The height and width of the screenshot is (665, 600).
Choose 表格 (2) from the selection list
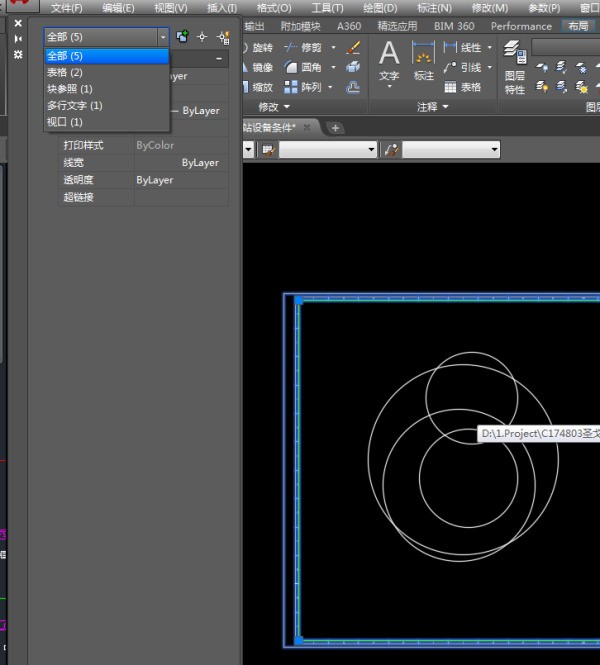[x=65, y=73]
